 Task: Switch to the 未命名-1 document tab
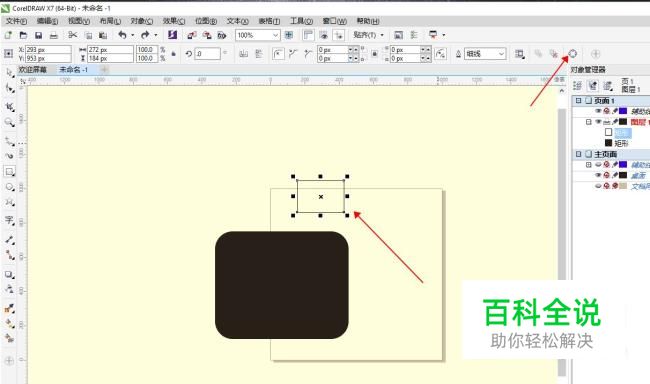[74, 70]
